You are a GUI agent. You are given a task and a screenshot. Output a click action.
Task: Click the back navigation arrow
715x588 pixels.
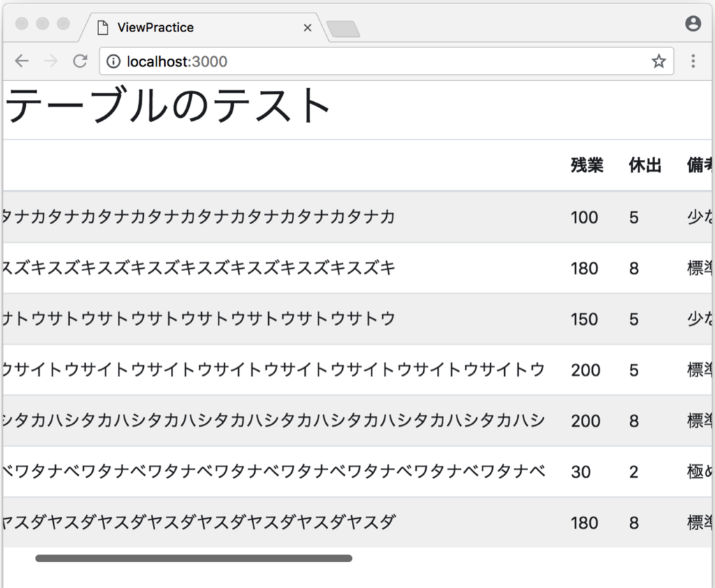[21, 61]
